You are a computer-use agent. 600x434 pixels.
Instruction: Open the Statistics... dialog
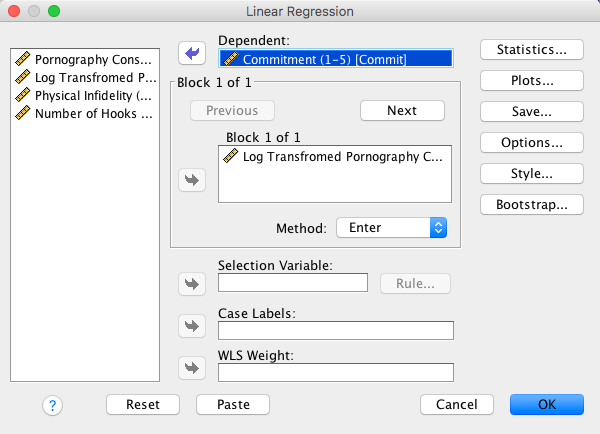coord(532,49)
